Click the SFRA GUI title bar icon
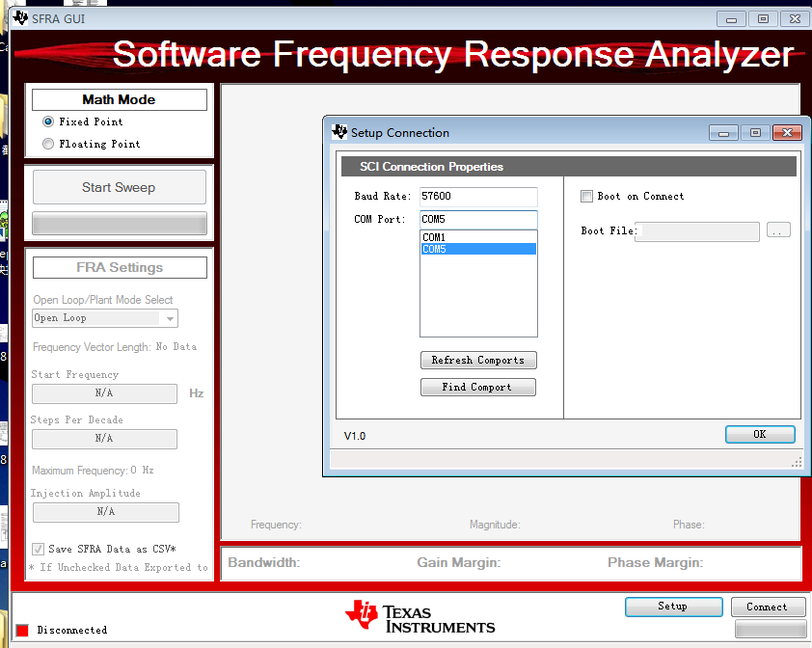 tap(20, 18)
